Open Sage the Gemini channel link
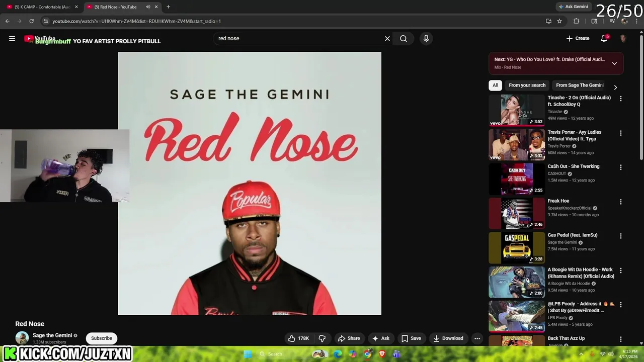644x362 pixels. pyautogui.click(x=52, y=335)
